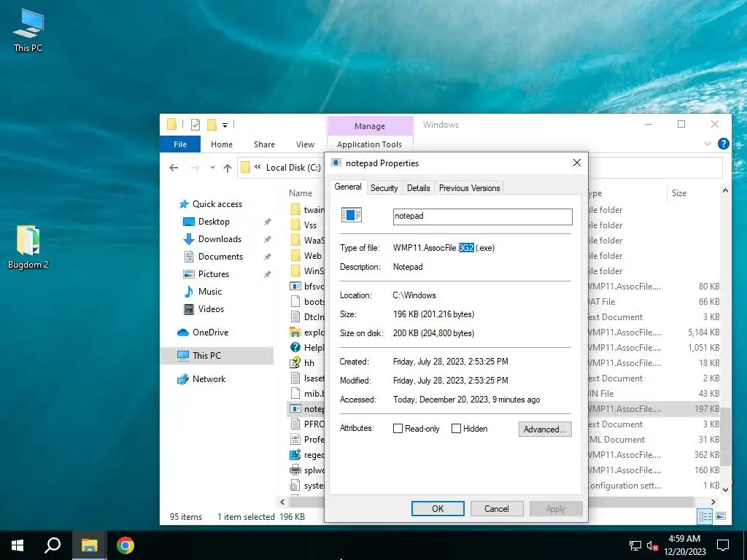Image resolution: width=747 pixels, height=560 pixels.
Task: Select Network in navigation pane
Action: 209,379
